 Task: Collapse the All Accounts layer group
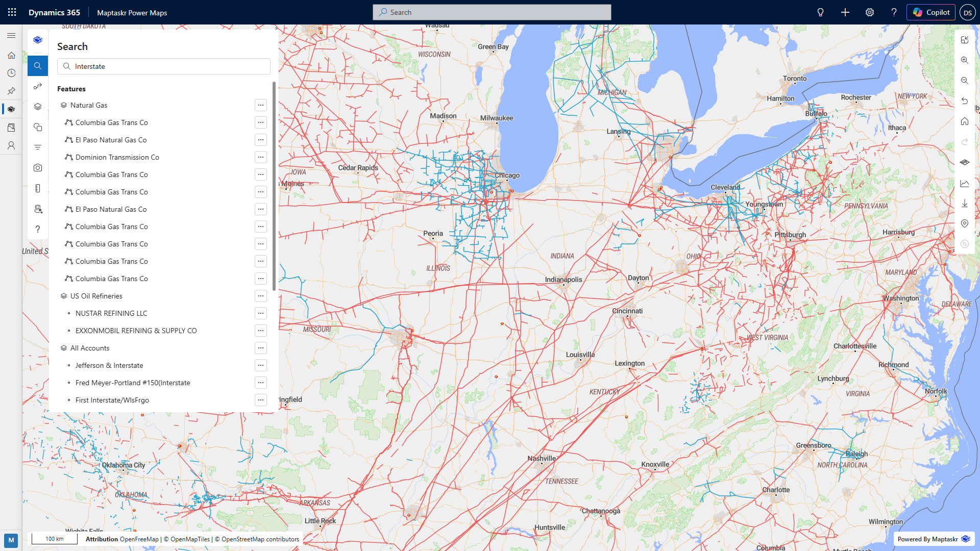point(64,348)
